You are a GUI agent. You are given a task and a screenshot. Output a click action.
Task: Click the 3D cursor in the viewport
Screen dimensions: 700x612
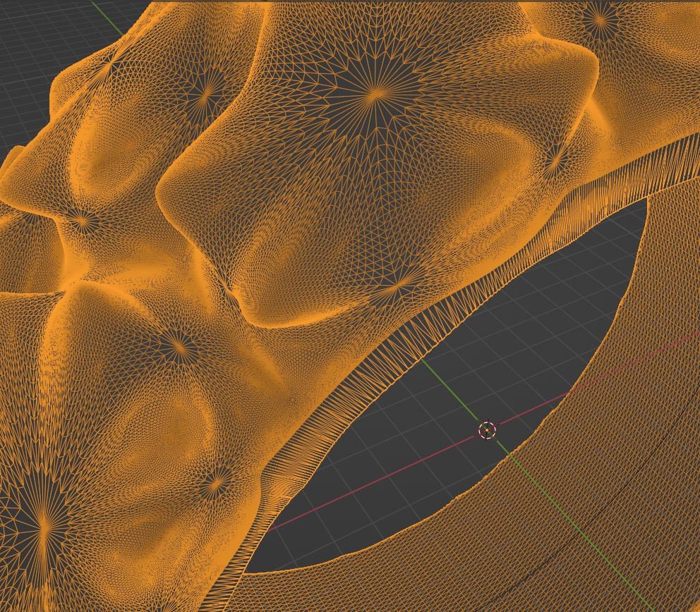487,431
